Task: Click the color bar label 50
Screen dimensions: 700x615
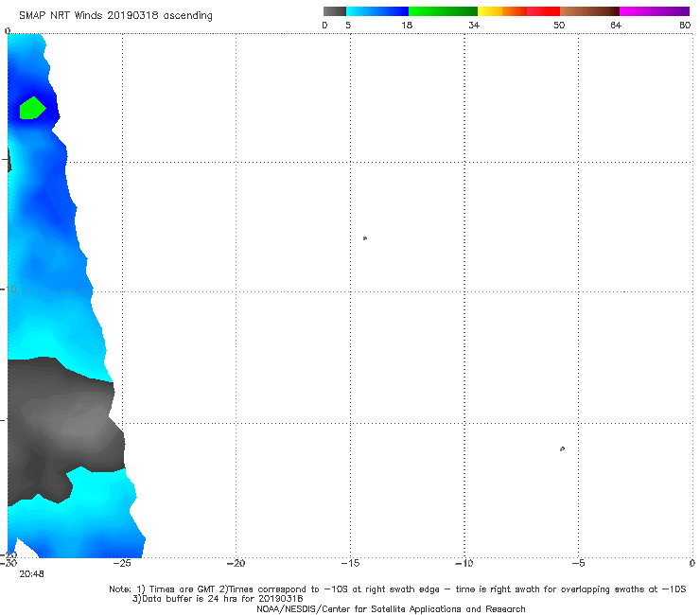Action: click(x=559, y=25)
